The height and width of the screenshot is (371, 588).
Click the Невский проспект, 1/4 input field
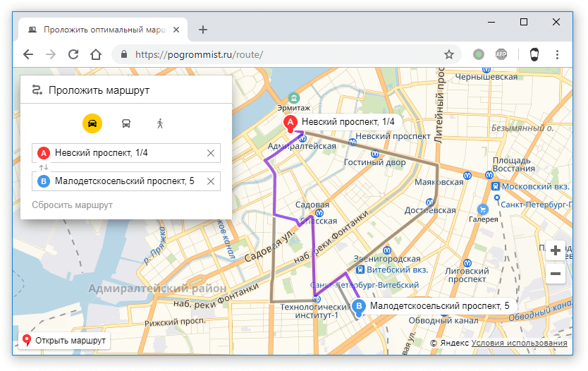tap(127, 153)
